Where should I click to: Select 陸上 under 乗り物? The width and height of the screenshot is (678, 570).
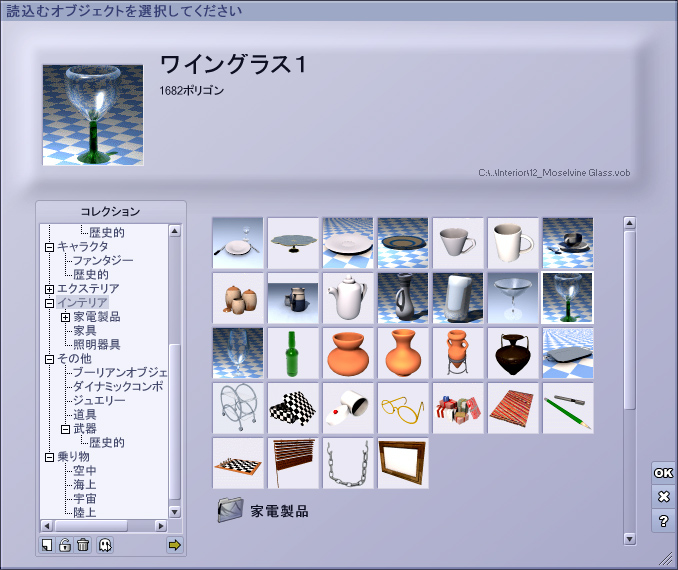pyautogui.click(x=85, y=512)
